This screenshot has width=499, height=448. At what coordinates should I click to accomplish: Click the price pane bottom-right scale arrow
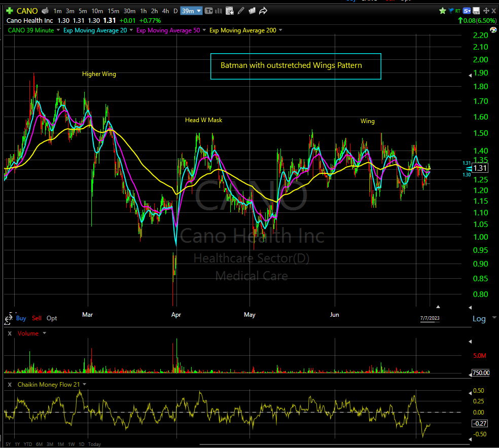pos(471,308)
